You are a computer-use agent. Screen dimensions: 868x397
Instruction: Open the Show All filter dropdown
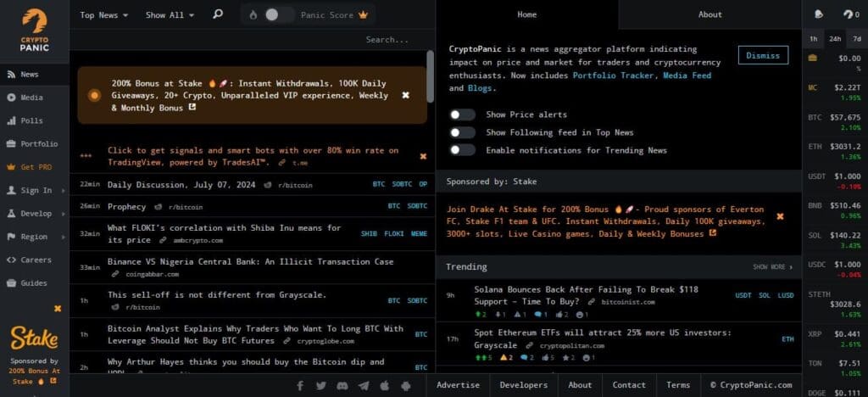[x=170, y=15]
